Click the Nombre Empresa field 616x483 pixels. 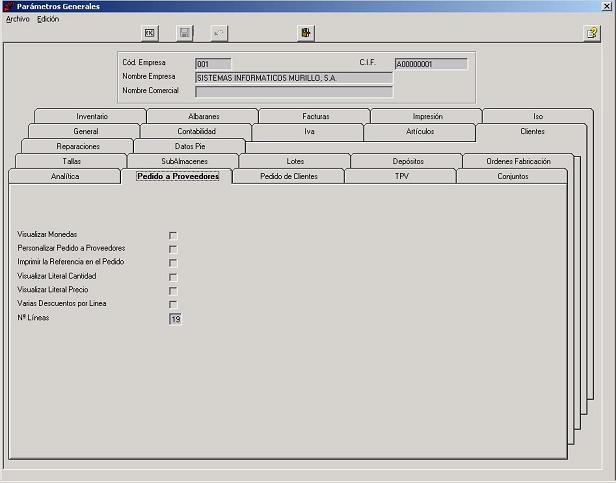294,78
